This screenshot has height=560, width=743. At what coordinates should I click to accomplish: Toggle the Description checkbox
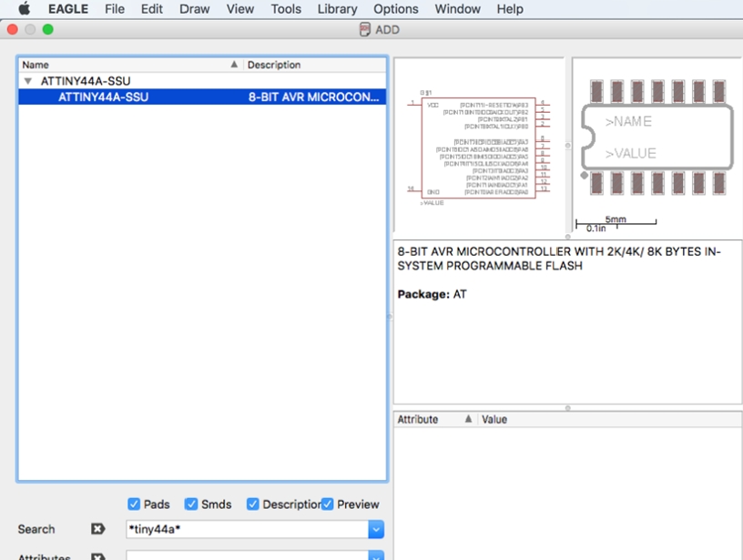(252, 504)
